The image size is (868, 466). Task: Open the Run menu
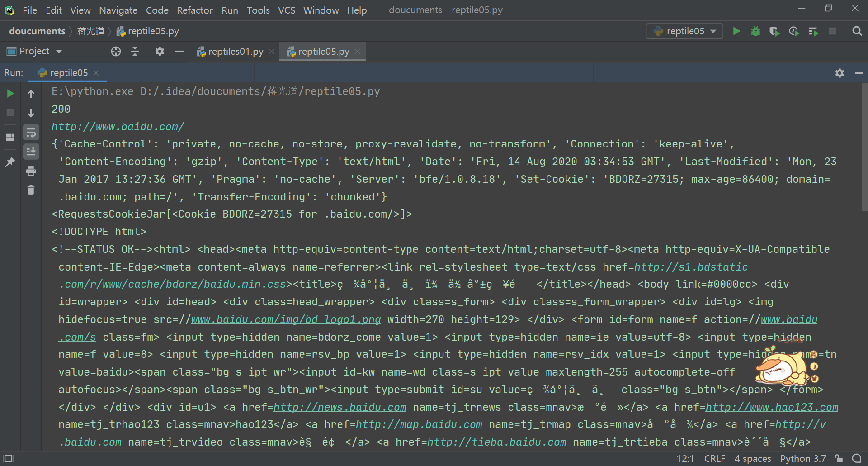point(230,10)
